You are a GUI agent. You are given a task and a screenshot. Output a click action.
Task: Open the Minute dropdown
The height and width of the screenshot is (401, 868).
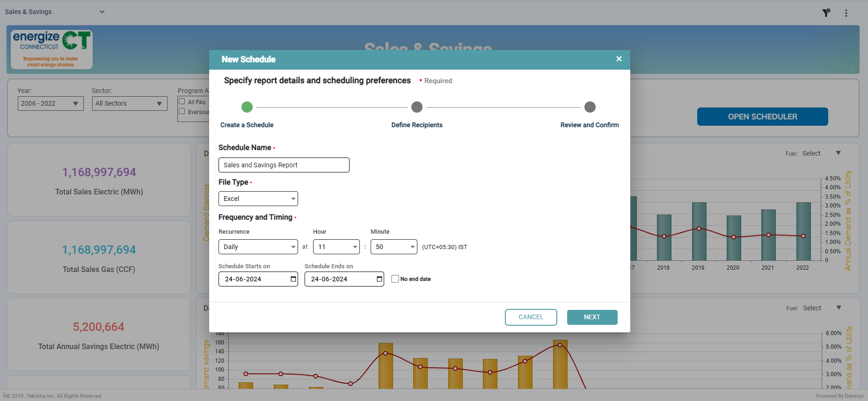(x=394, y=247)
